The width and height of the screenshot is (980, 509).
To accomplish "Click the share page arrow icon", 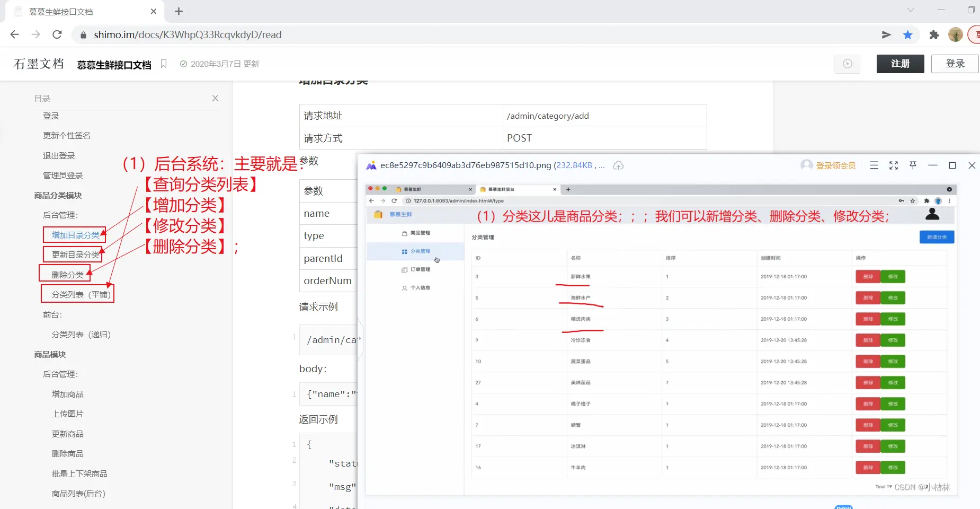I will pos(886,35).
